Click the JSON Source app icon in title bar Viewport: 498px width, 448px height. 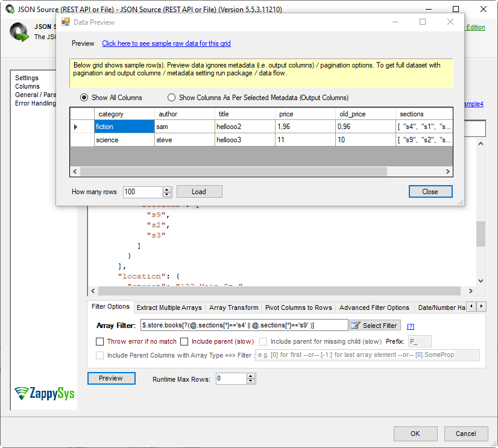(10, 9)
